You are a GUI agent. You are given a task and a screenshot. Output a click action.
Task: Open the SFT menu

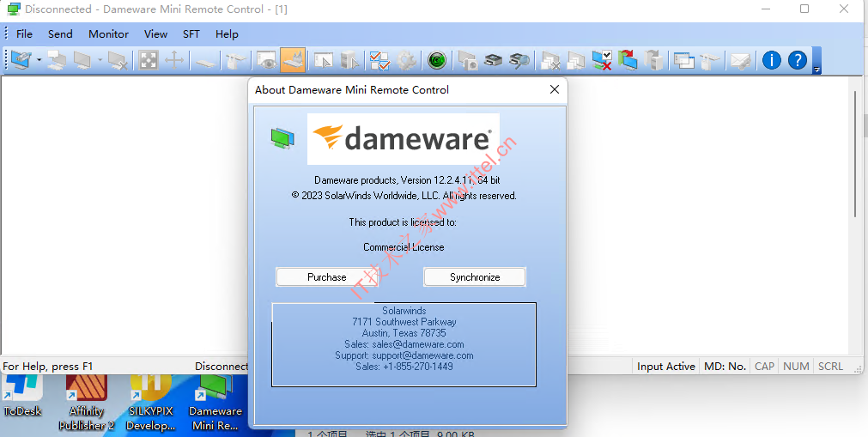pyautogui.click(x=191, y=33)
